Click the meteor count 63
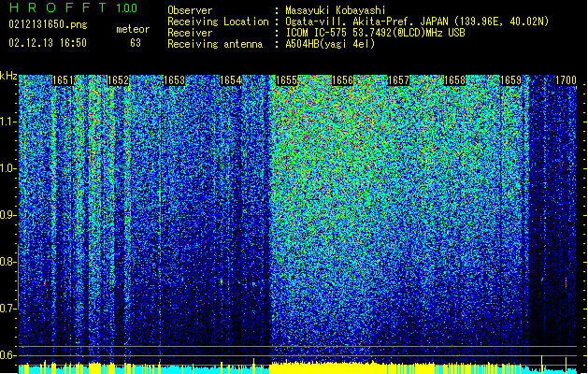588x374 pixels. pyautogui.click(x=136, y=43)
